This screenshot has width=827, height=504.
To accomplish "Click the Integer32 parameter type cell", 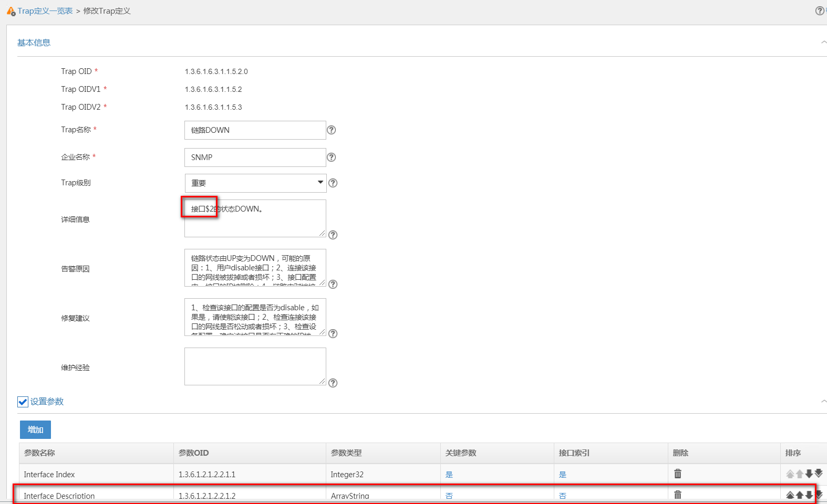I will pos(383,475).
